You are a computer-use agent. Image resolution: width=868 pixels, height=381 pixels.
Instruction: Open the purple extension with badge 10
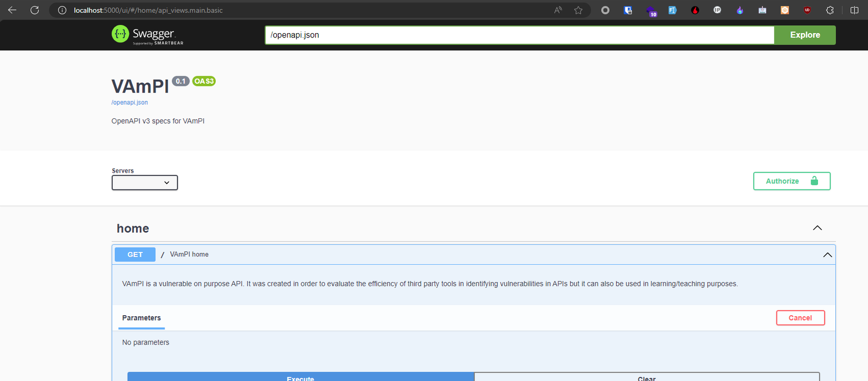coord(651,11)
